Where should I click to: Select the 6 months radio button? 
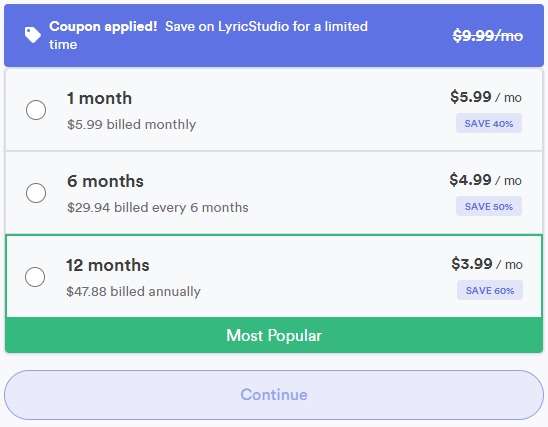pyautogui.click(x=36, y=193)
